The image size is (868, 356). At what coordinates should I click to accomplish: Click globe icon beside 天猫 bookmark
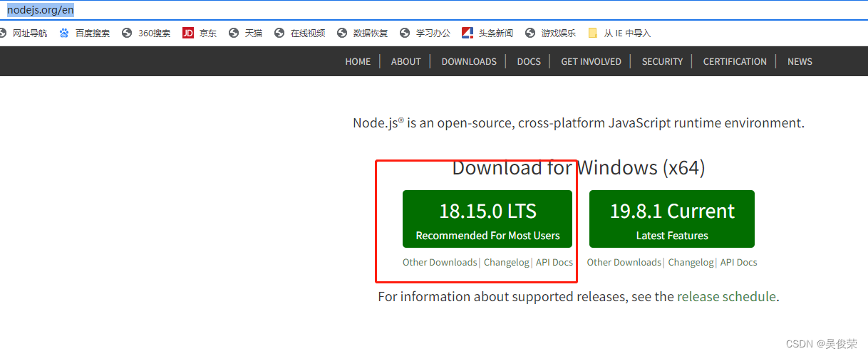[x=233, y=33]
